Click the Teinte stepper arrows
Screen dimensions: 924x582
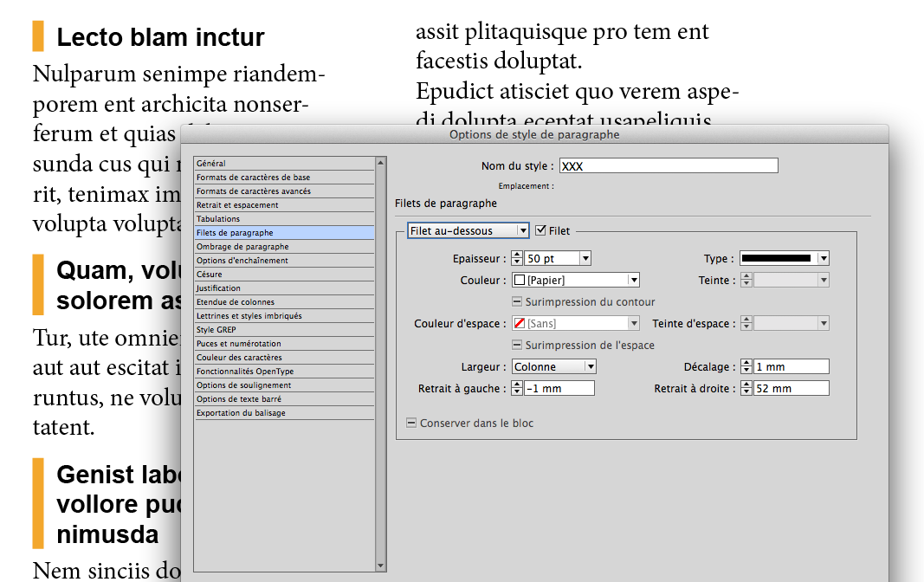tap(746, 280)
